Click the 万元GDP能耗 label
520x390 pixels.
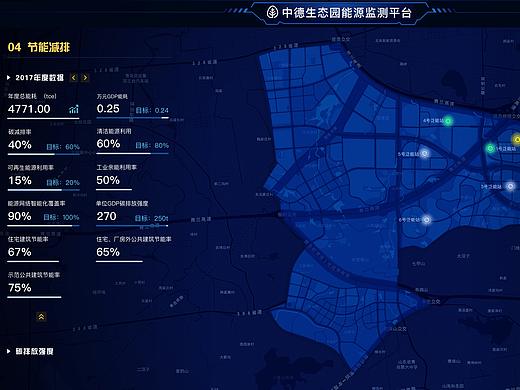112,96
